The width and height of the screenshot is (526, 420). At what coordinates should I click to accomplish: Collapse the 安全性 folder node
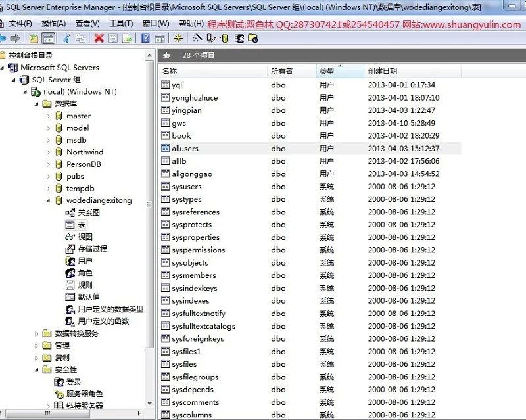pos(37,369)
